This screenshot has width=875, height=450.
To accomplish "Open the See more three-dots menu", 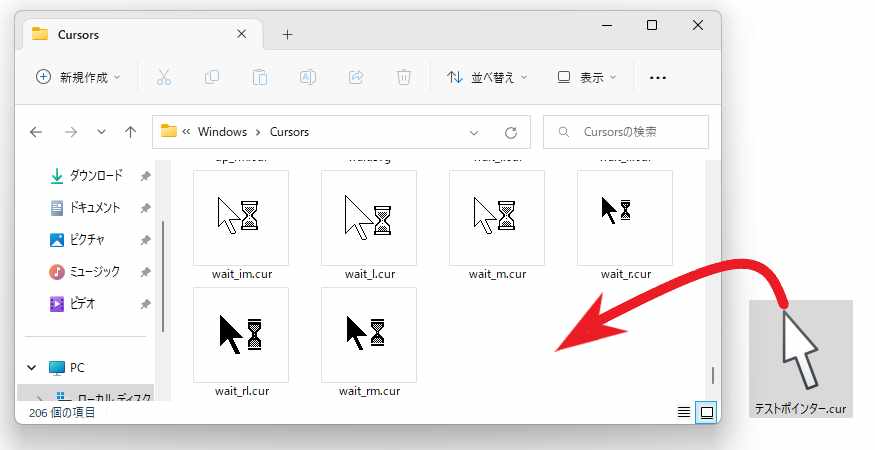I will point(658,78).
